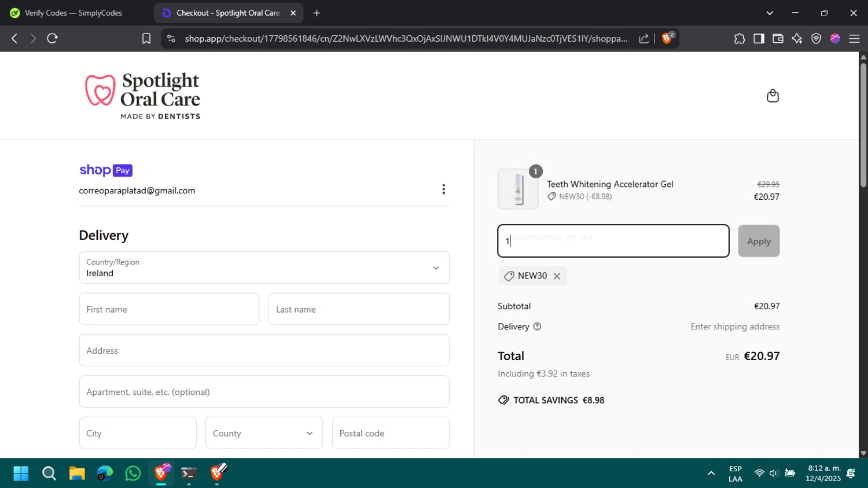The width and height of the screenshot is (868, 488).
Task: Open Leo AI assistant icon
Action: click(x=797, y=38)
